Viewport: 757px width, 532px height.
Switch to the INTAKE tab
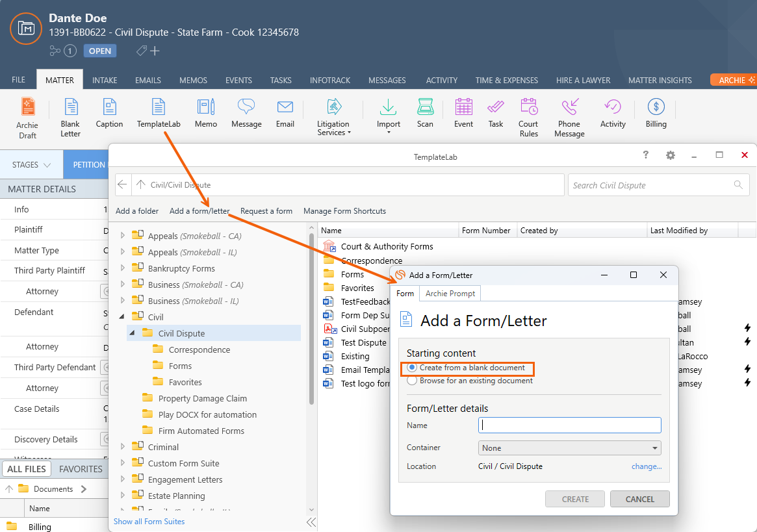105,80
